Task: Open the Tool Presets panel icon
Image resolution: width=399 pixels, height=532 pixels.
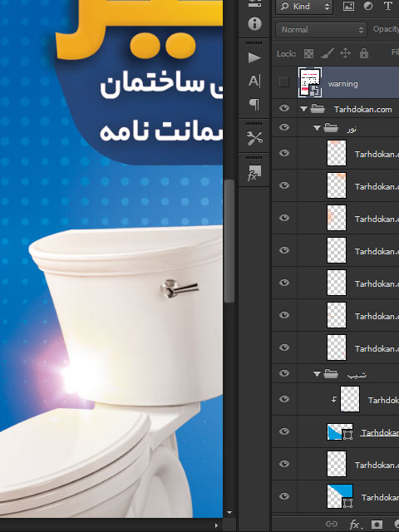Action: pos(254,138)
